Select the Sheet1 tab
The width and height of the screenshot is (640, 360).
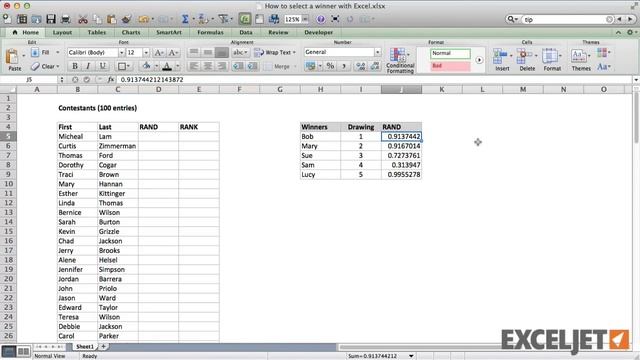(x=85, y=347)
